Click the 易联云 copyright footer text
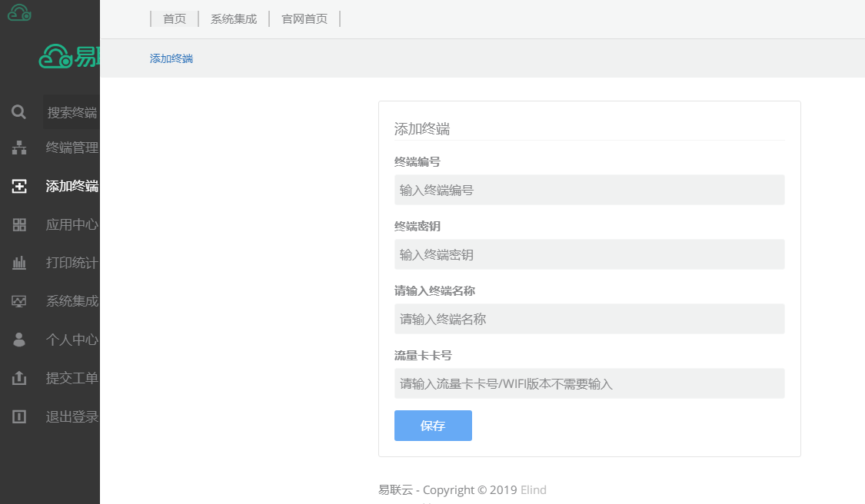The image size is (865, 504). pos(447,489)
